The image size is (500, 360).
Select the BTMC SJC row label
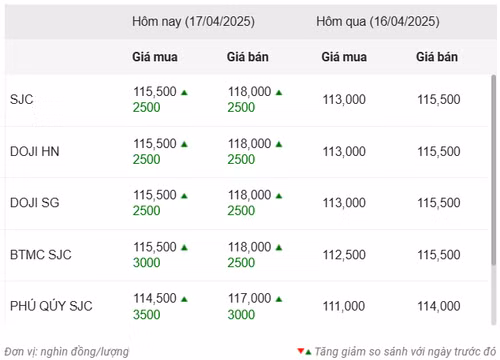(41, 255)
